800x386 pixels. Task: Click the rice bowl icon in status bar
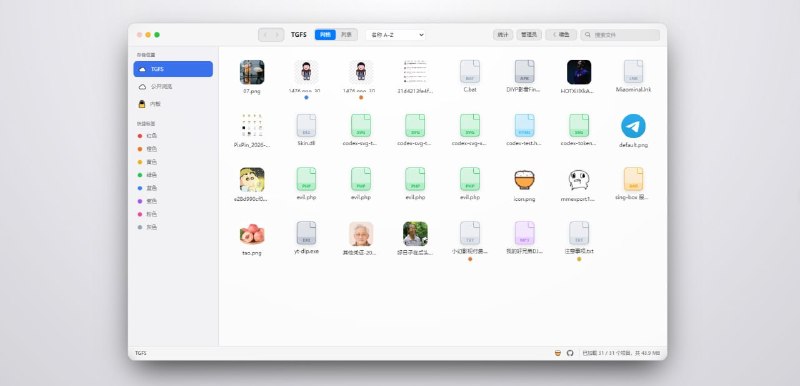click(x=558, y=353)
